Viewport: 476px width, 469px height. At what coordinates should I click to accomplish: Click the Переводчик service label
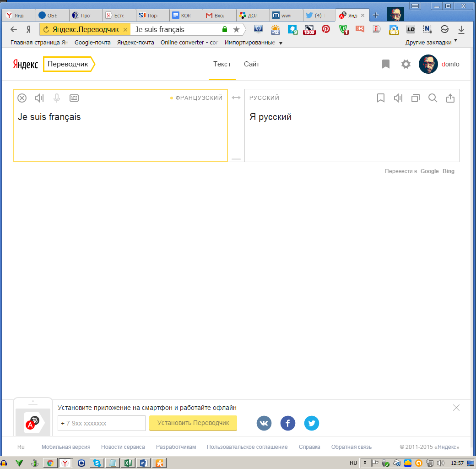(68, 64)
